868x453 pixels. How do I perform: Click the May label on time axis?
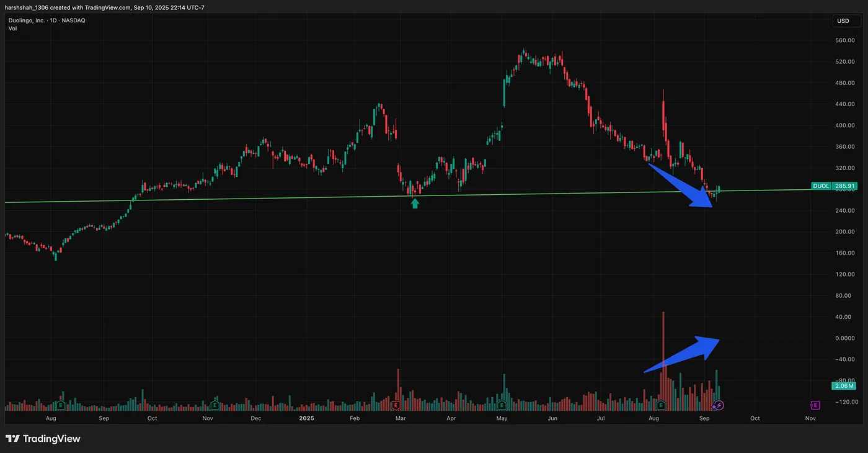click(502, 418)
